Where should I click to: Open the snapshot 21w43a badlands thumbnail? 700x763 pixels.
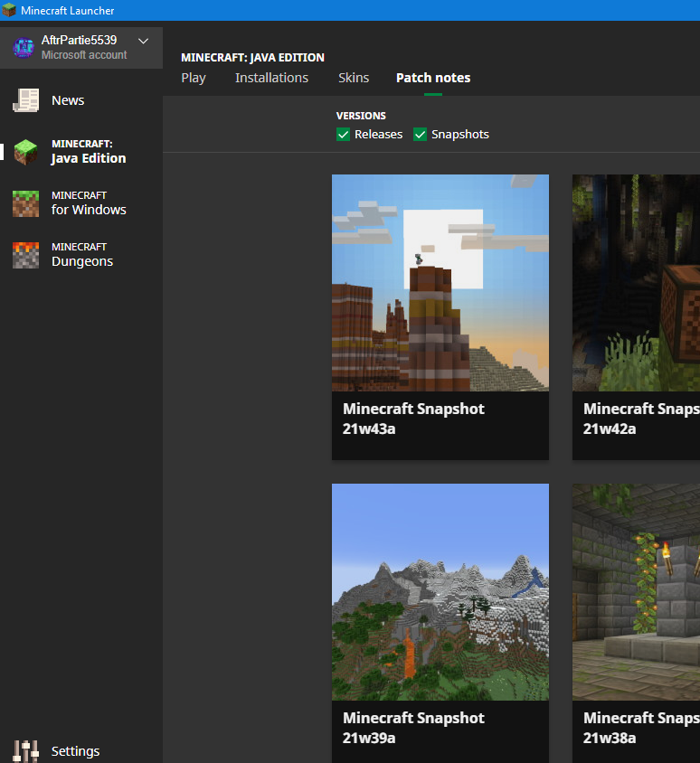(x=440, y=283)
